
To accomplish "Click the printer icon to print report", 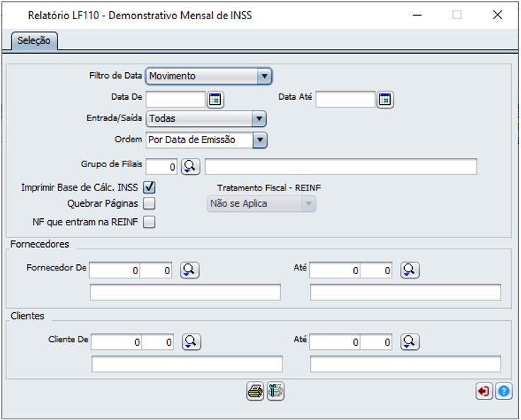I will tap(256, 391).
